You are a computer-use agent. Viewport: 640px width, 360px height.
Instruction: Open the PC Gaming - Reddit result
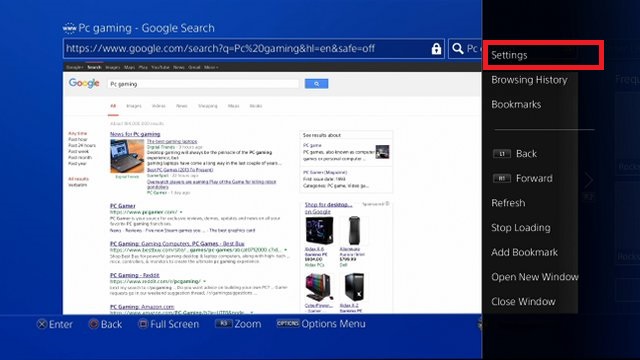(x=135, y=276)
